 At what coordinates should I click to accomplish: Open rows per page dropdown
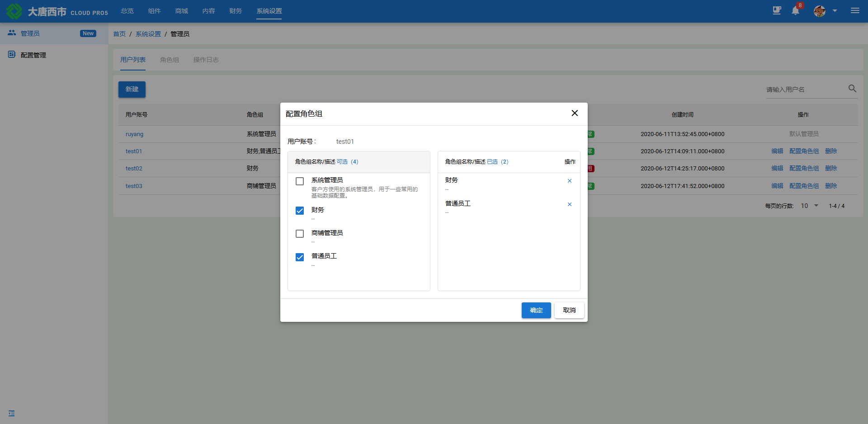tap(810, 206)
